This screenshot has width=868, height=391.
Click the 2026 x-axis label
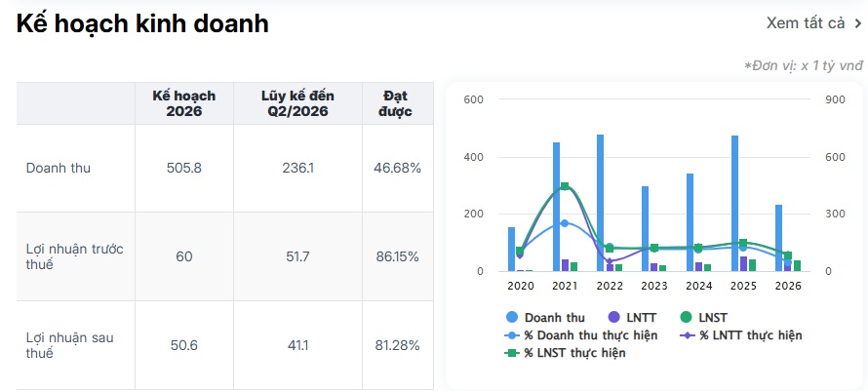[x=788, y=286]
